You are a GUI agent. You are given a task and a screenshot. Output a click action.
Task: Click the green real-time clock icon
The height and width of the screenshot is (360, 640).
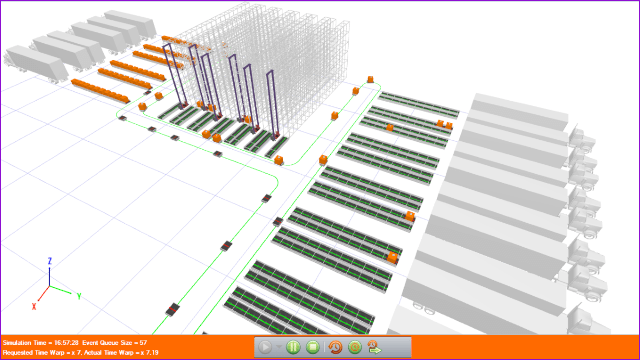point(355,347)
